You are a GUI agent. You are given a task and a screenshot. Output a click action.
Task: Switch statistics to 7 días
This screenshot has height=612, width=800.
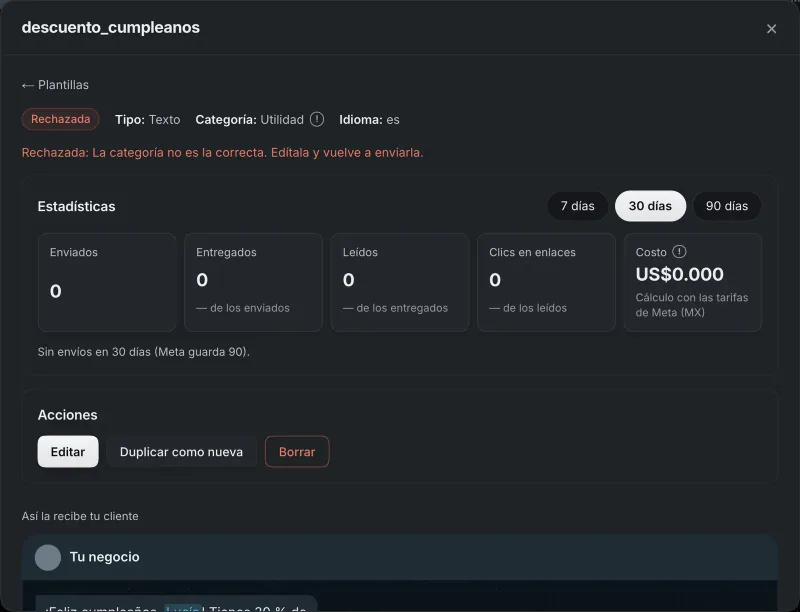click(x=578, y=206)
